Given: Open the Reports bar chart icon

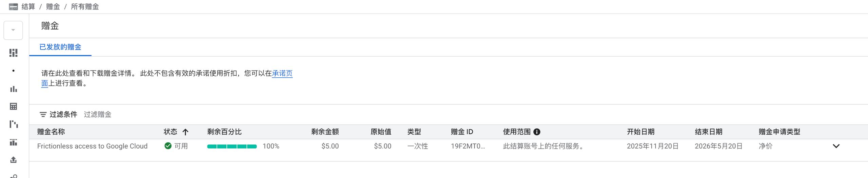Looking at the screenshot, I should point(13,89).
